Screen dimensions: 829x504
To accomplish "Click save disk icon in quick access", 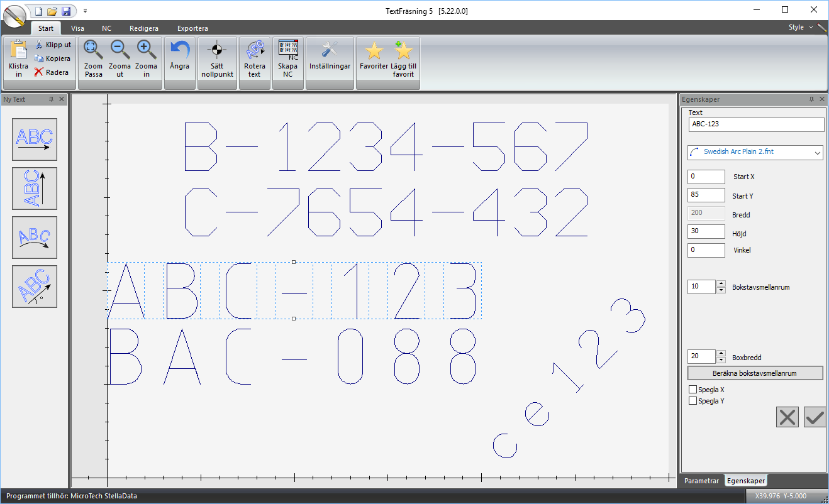I will click(x=66, y=11).
